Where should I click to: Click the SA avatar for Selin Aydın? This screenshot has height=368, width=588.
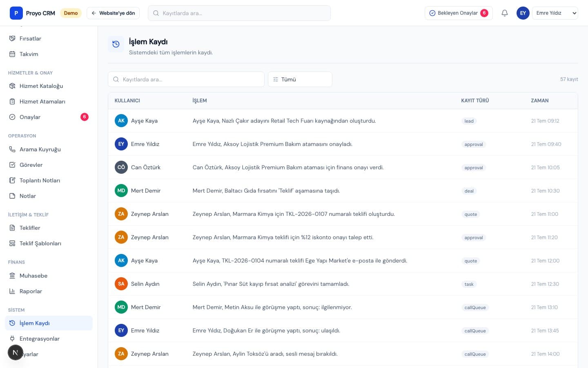tap(121, 284)
